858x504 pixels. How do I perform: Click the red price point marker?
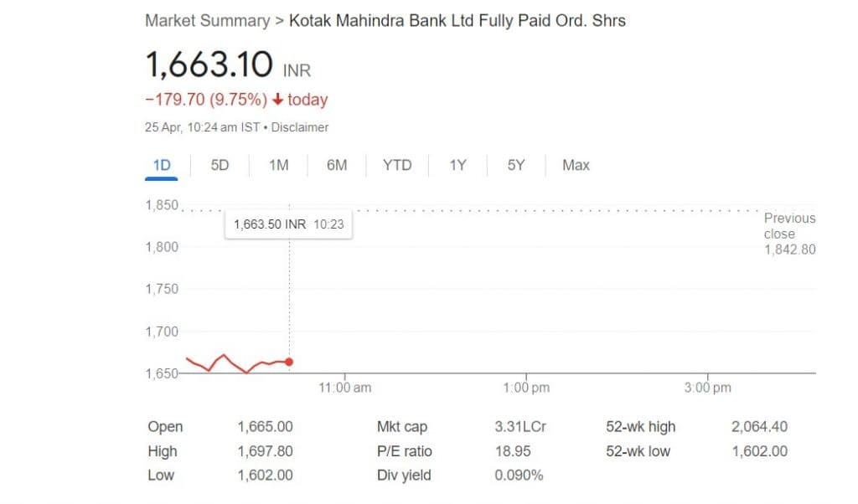tap(289, 362)
